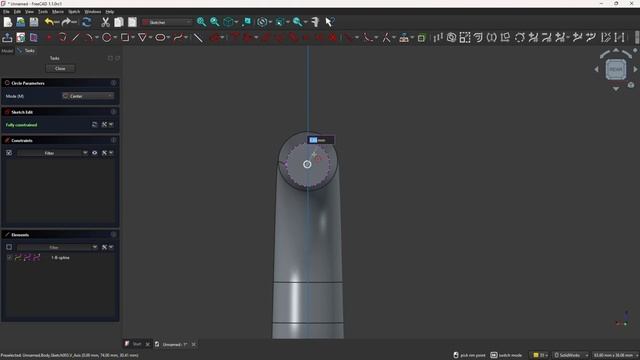
Task: Select the Create Line tool
Action: point(76,38)
